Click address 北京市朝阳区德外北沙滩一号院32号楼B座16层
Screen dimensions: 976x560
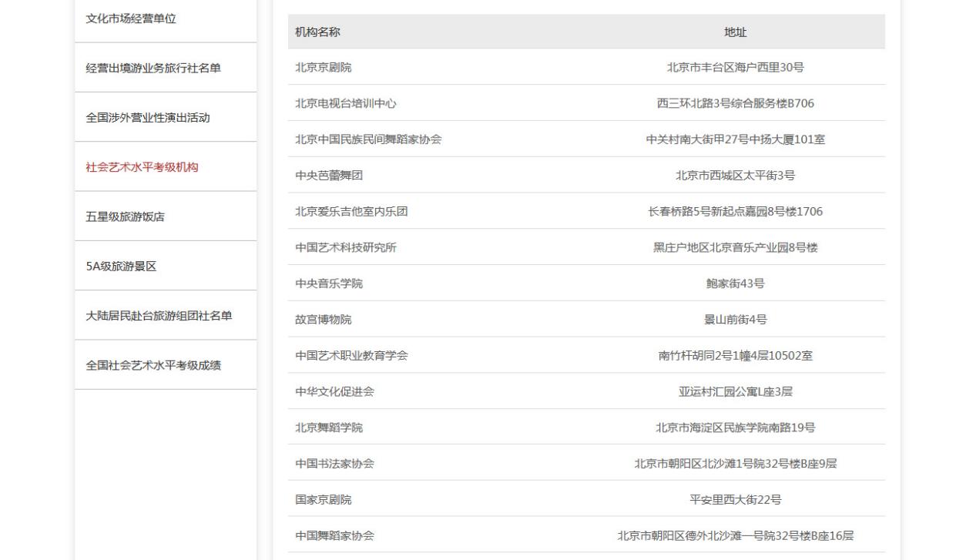(x=735, y=535)
